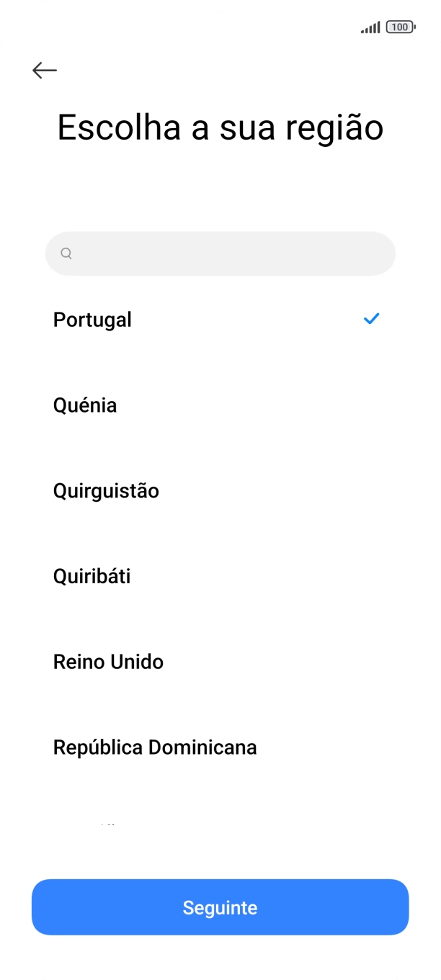Click inside the rounded search bar
Screen dimensions: 441x980
(x=220, y=253)
